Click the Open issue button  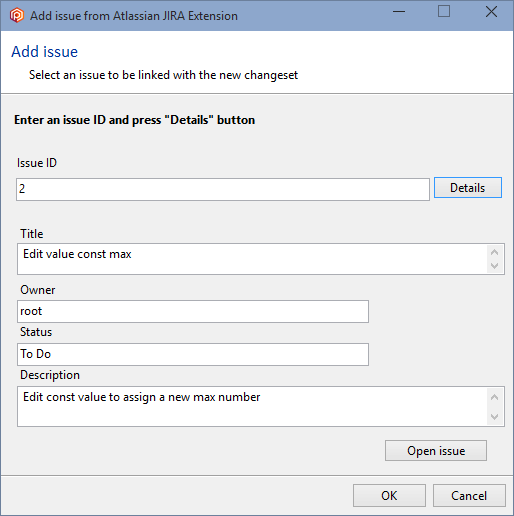(x=436, y=451)
